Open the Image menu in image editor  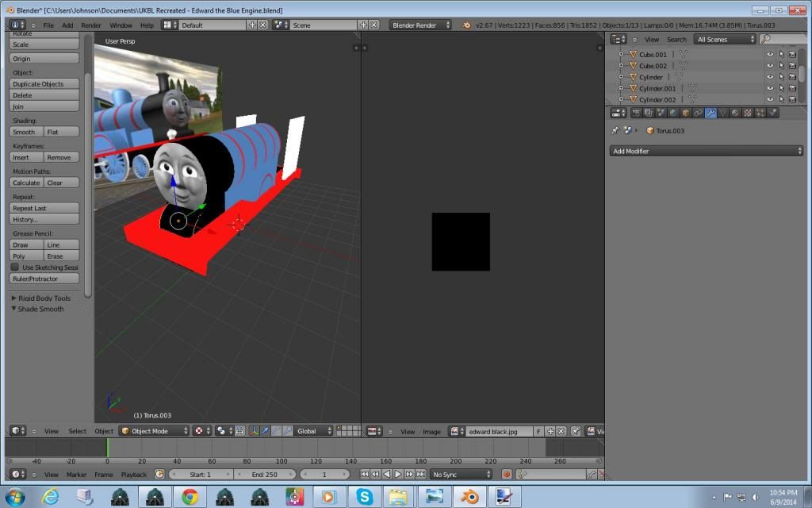pyautogui.click(x=431, y=431)
